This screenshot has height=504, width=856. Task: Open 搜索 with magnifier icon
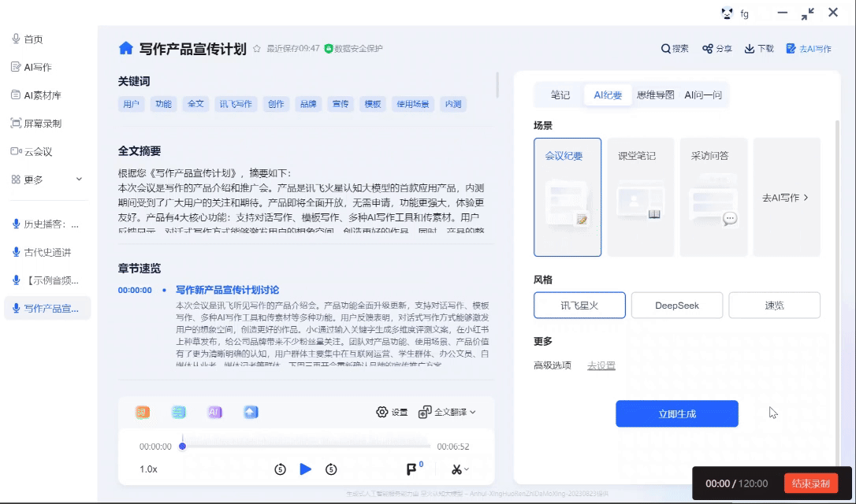pos(674,49)
